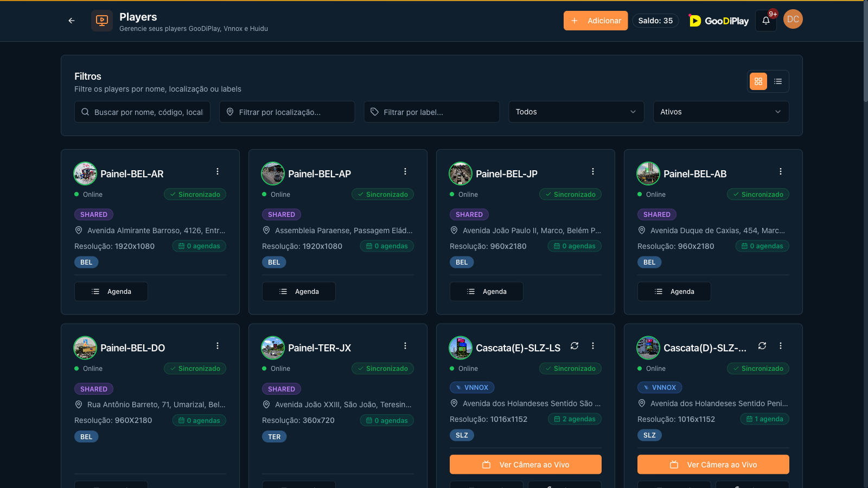The width and height of the screenshot is (868, 488).
Task: Open options menu for Painel-BEL-JP
Action: (593, 171)
